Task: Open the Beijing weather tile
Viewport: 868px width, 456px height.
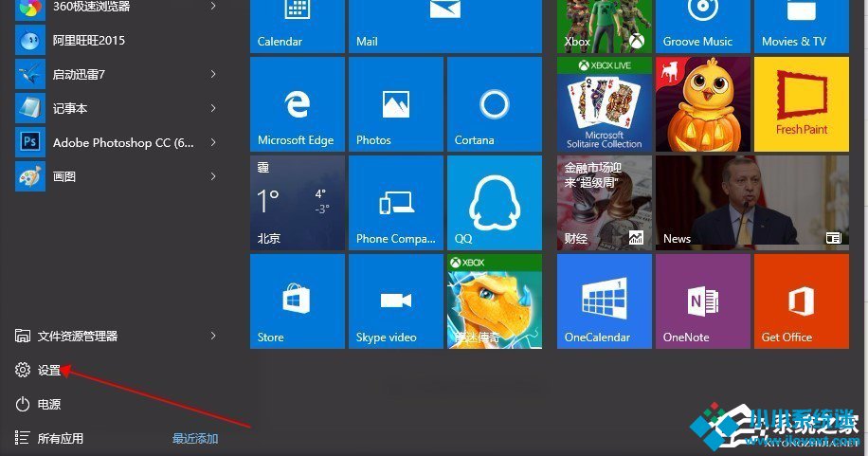Action: pos(298,203)
